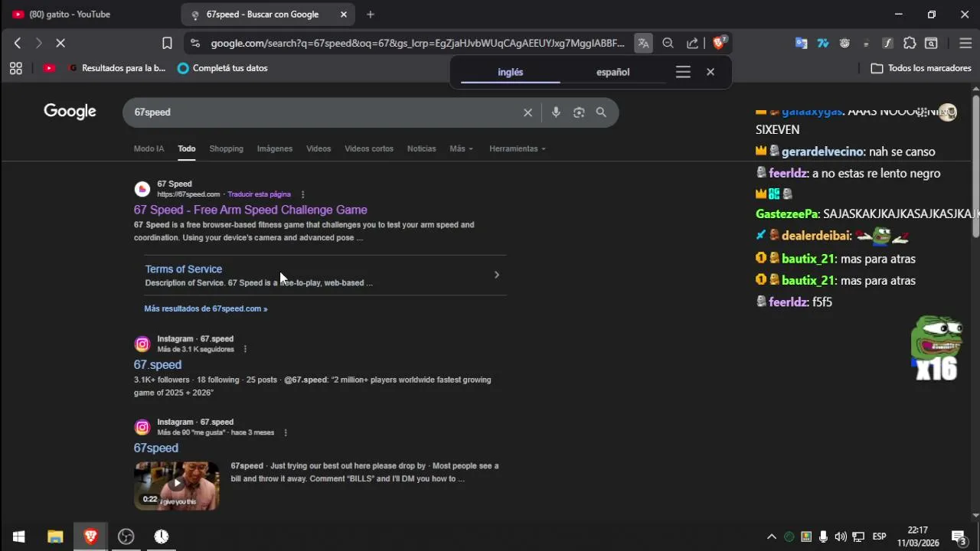Search by image with Google Lens icon

point(579,112)
